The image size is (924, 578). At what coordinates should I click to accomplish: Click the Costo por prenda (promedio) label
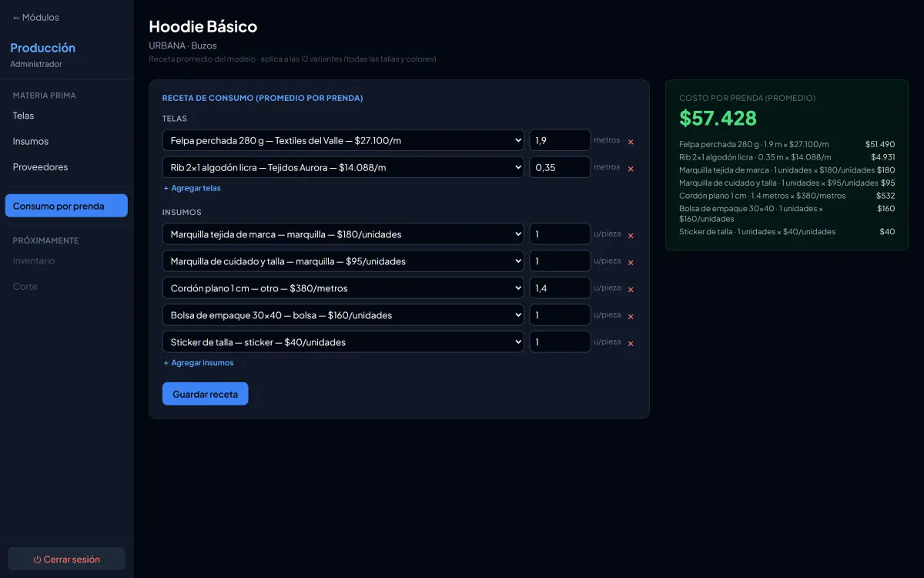click(x=747, y=98)
